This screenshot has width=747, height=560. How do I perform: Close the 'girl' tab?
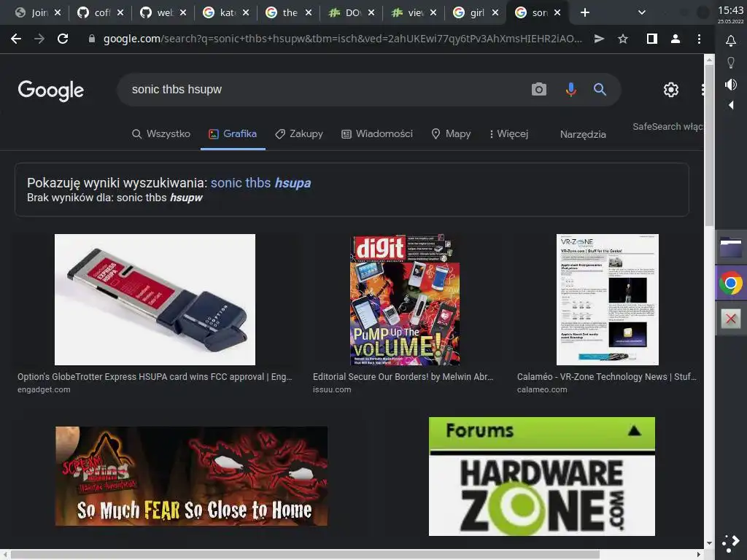click(x=495, y=13)
